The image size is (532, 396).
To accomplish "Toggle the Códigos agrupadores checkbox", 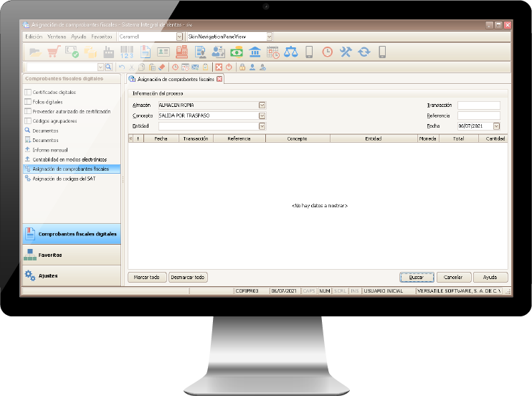I will click(28, 121).
